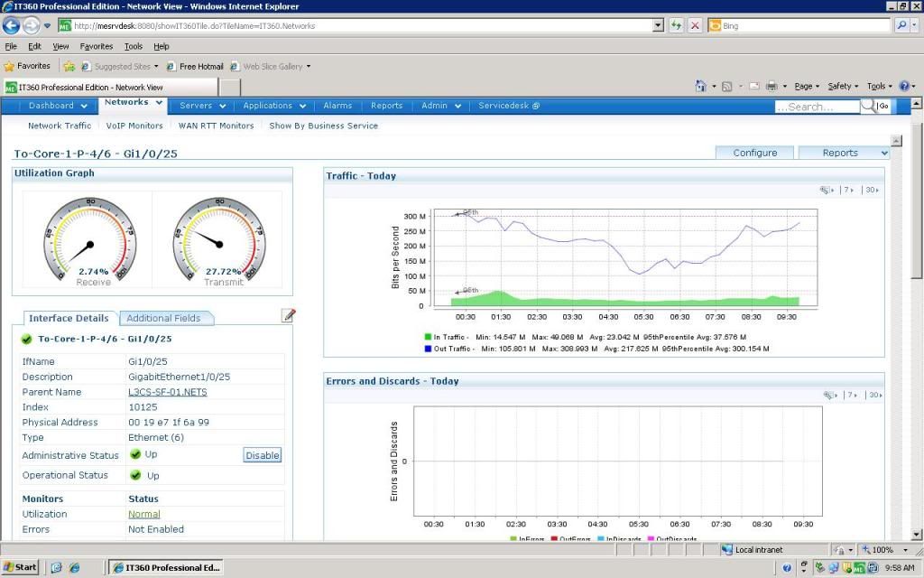This screenshot has height=578, width=924.
Task: Click the edit pencil icon for Interface Details
Action: tap(288, 315)
